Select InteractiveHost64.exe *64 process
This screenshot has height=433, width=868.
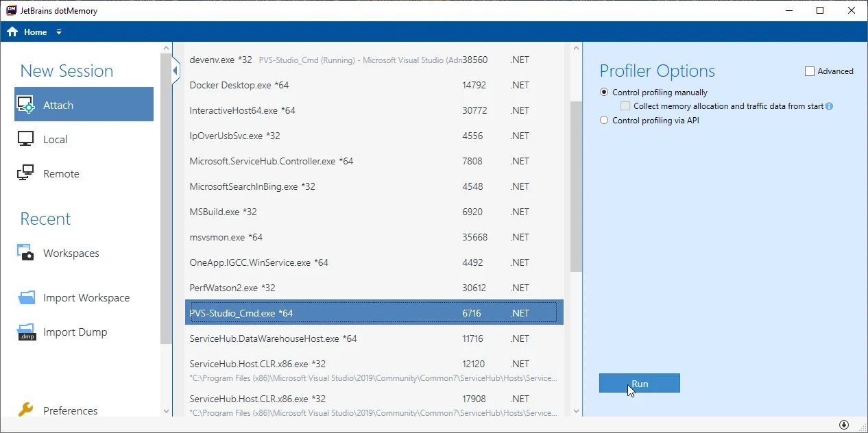(x=374, y=110)
